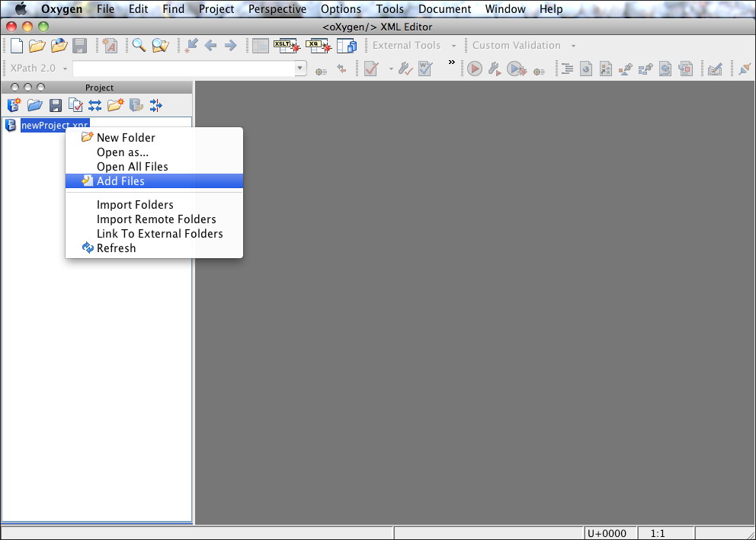This screenshot has height=540, width=756.
Task: Click the new file from template 'A' icon
Action: click(110, 46)
